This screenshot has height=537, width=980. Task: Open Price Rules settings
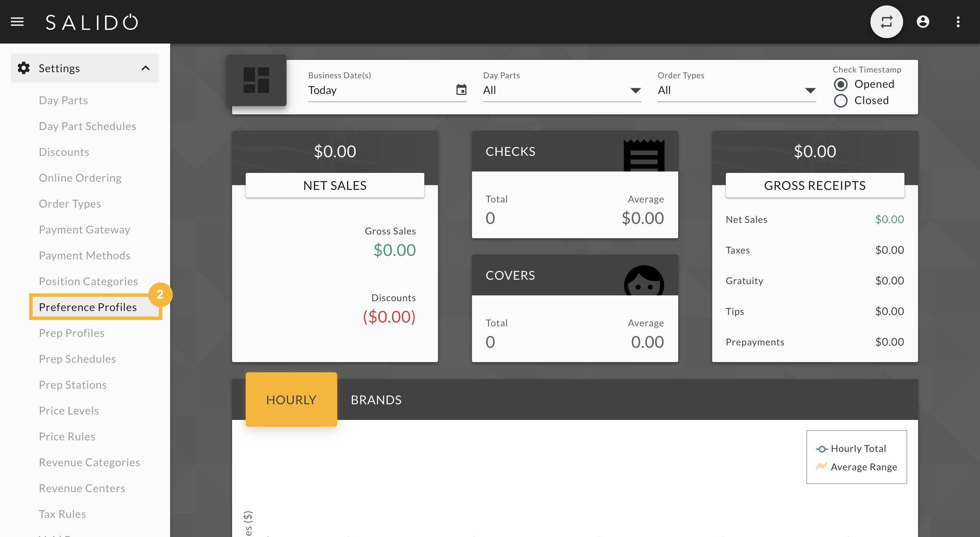coord(67,437)
